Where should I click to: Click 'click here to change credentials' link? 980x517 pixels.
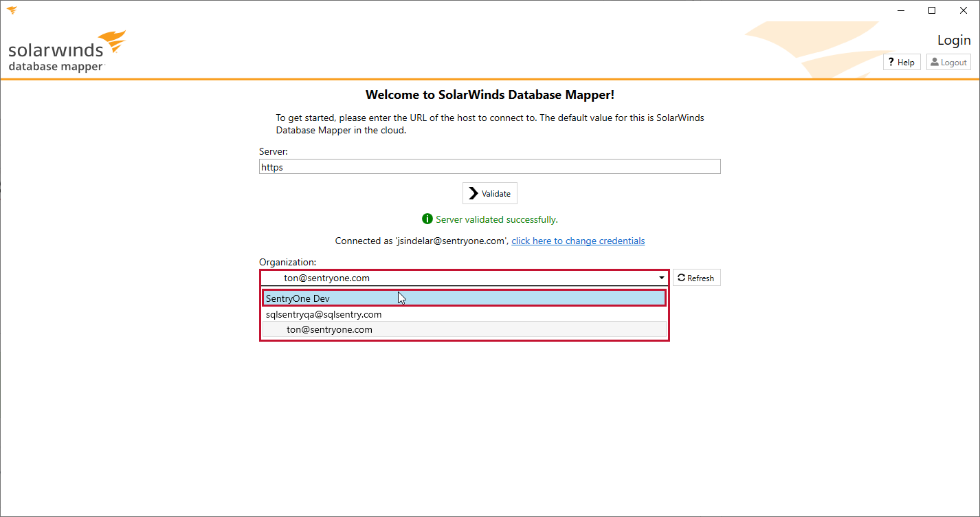click(x=578, y=241)
